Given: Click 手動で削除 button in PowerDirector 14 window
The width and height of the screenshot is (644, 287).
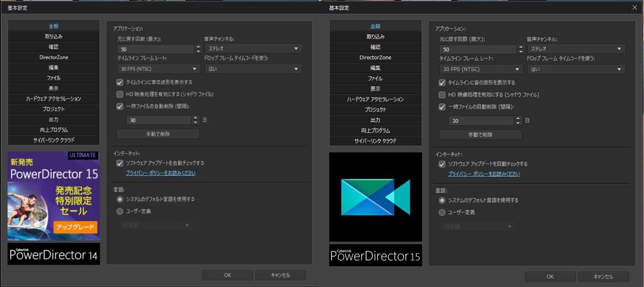Looking at the screenshot, I should coord(158,134).
